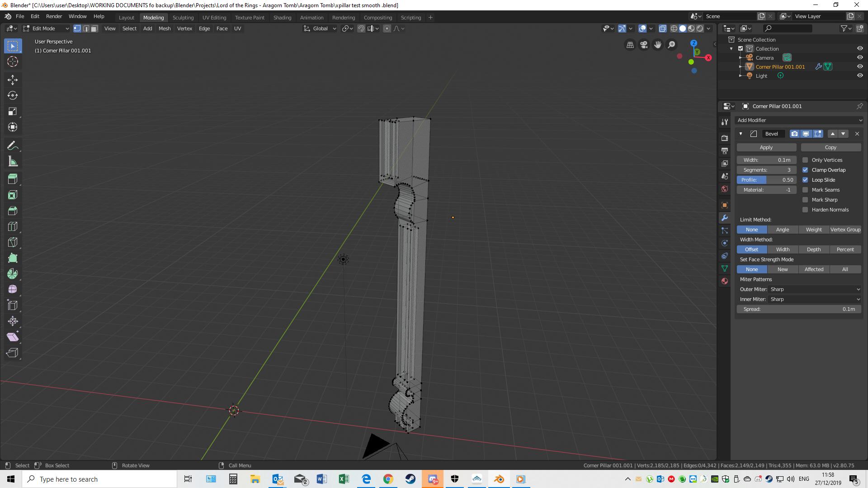Image resolution: width=868 pixels, height=488 pixels.
Task: Enable the Mark Seams checkbox
Action: point(806,189)
